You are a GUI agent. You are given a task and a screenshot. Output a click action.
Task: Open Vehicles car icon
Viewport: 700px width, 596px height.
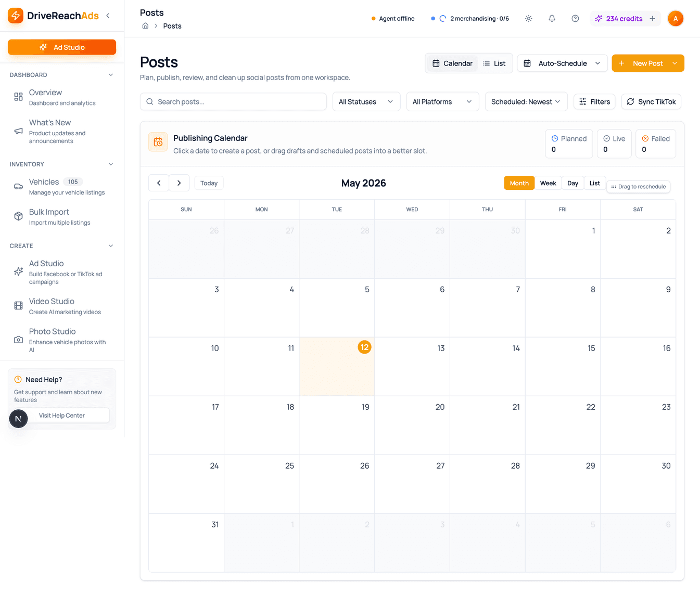tap(18, 186)
